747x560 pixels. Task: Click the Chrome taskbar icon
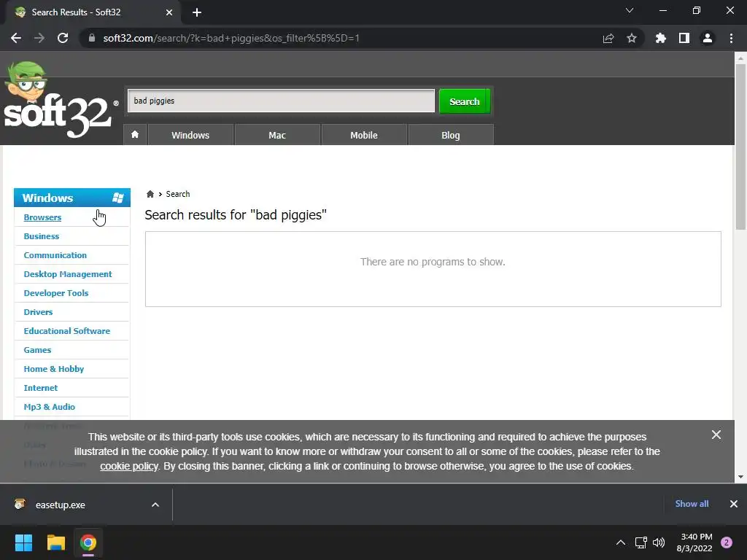88,542
